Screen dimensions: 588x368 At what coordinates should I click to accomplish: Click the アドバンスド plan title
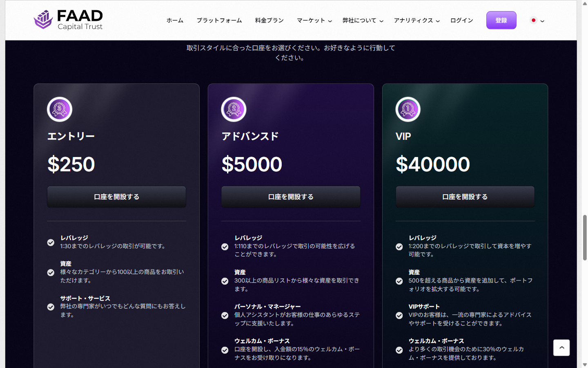[250, 136]
